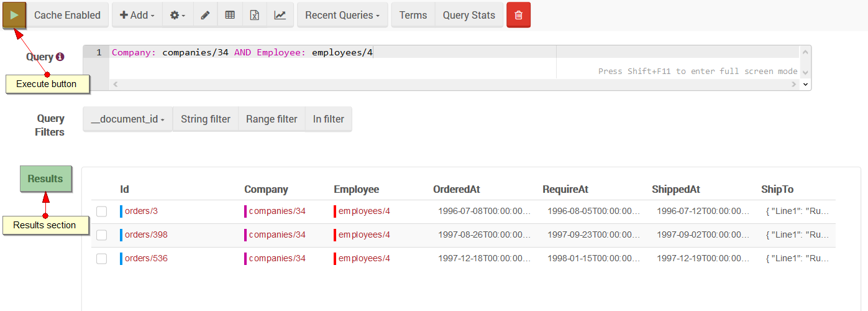
Task: Open employees/4 link in orders/398 row
Action: 364,235
